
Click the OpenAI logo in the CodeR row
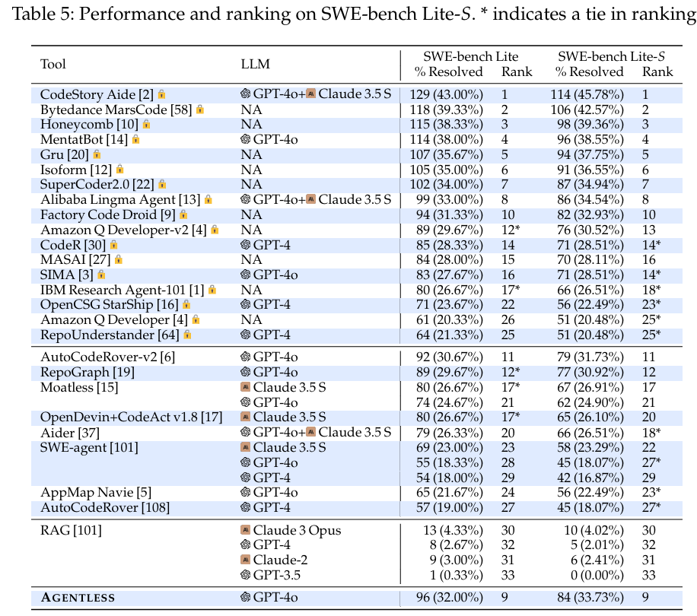[245, 244]
